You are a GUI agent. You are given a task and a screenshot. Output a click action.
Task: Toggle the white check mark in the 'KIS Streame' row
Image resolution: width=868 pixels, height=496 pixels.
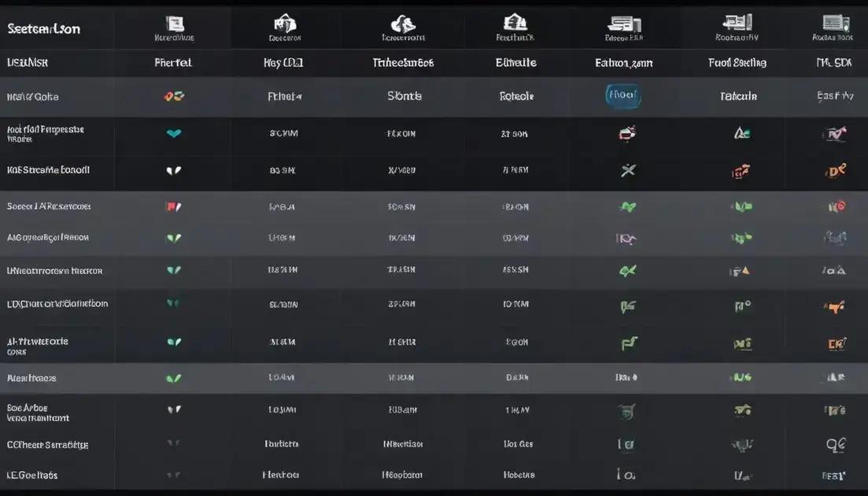(174, 170)
